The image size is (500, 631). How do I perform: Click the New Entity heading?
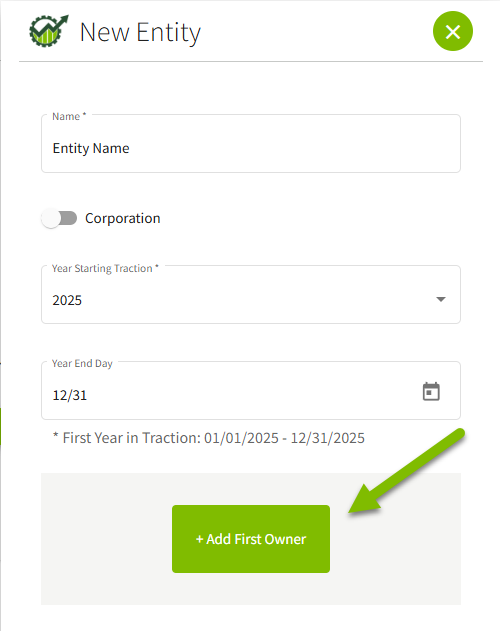click(x=140, y=32)
